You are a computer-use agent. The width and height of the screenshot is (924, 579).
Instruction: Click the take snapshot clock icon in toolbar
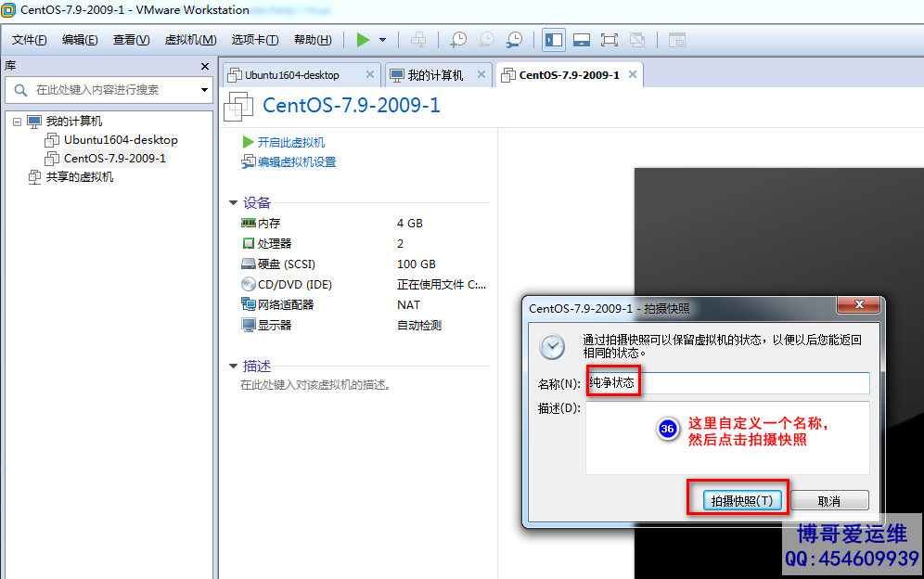458,40
